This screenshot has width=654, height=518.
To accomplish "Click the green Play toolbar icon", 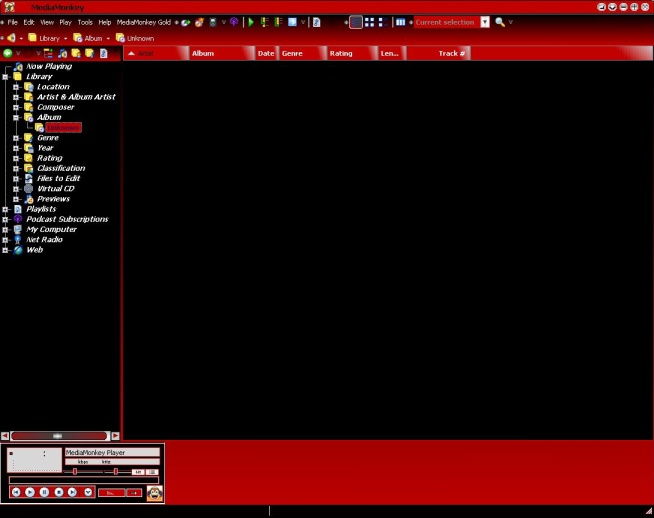I will (251, 23).
